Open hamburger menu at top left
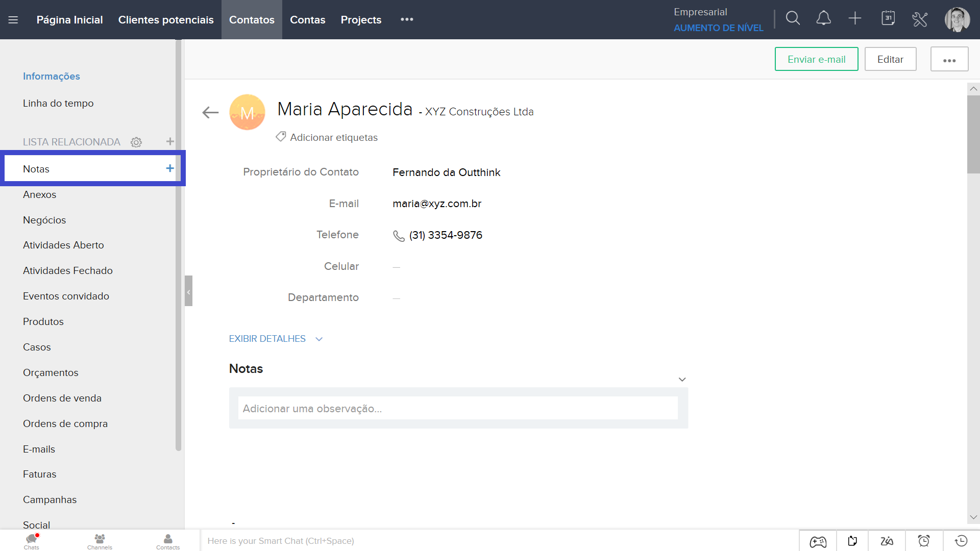This screenshot has height=551, width=980. [13, 20]
